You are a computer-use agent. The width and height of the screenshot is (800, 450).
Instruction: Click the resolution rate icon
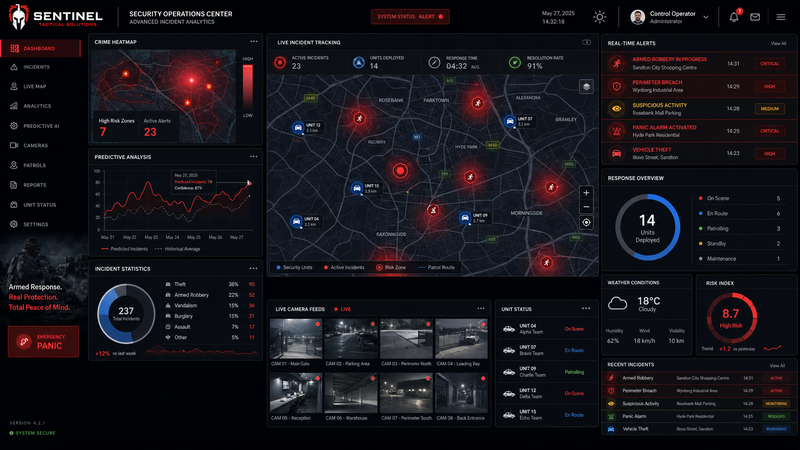515,62
